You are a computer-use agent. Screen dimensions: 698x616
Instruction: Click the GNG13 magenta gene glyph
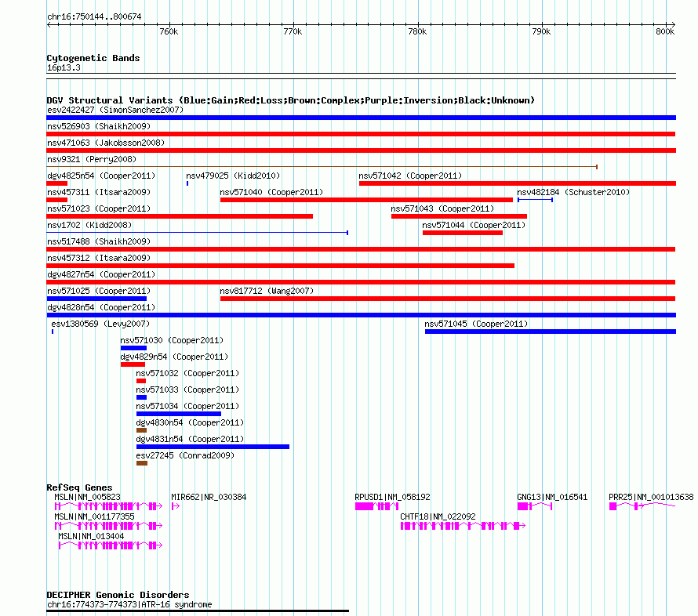click(x=535, y=506)
